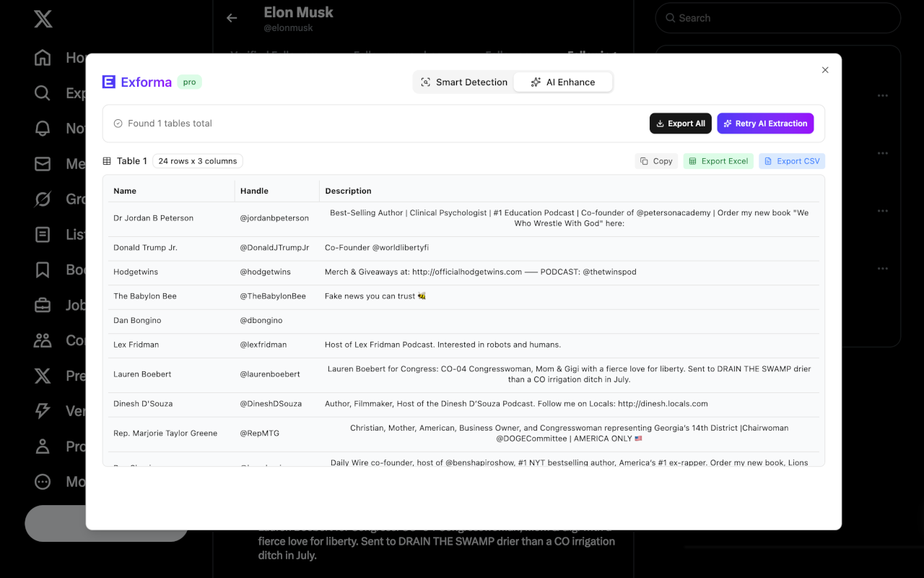Select the @laurenboebert handle cell
This screenshot has height=578, width=924.
point(277,374)
